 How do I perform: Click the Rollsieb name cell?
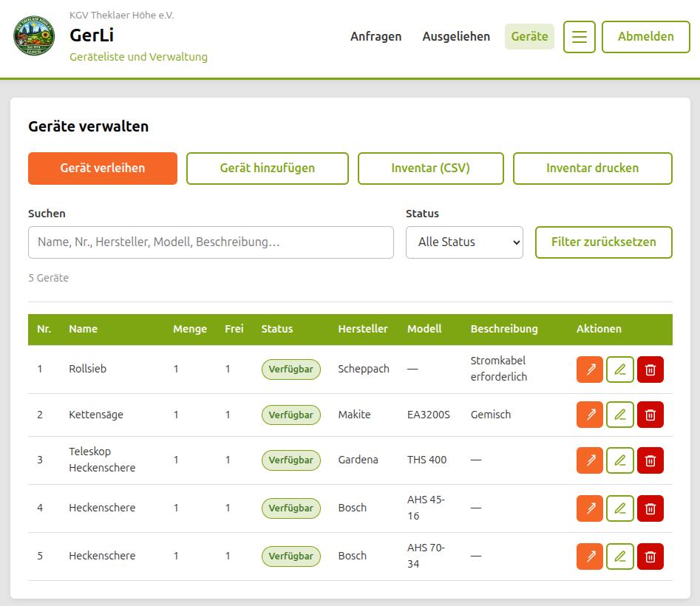(x=87, y=369)
